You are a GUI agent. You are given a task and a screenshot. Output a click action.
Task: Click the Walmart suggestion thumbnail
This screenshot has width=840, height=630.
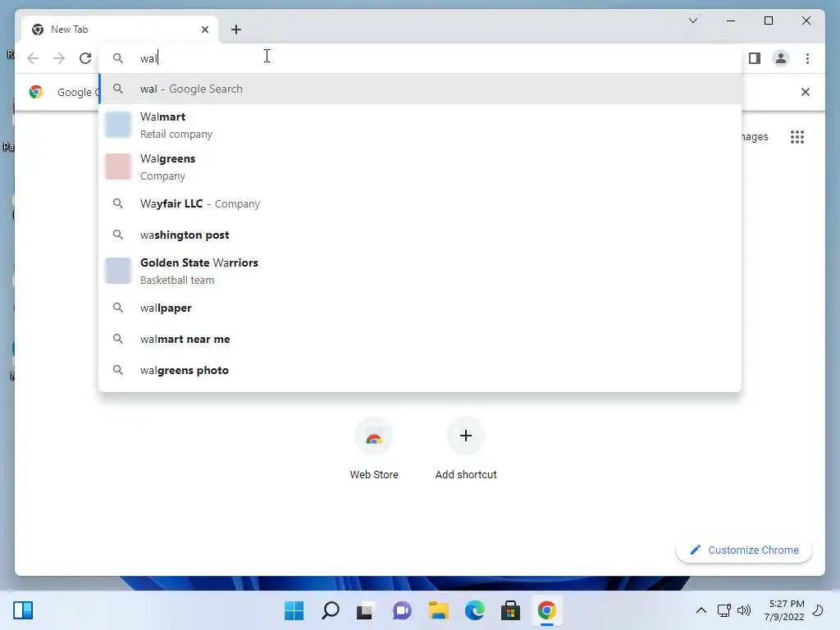118,125
